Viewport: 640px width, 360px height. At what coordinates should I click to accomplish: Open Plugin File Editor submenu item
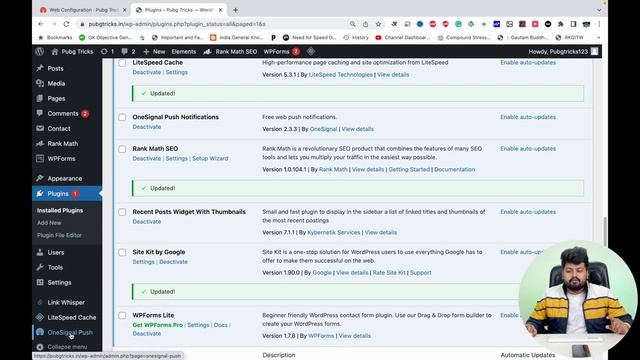tap(59, 236)
